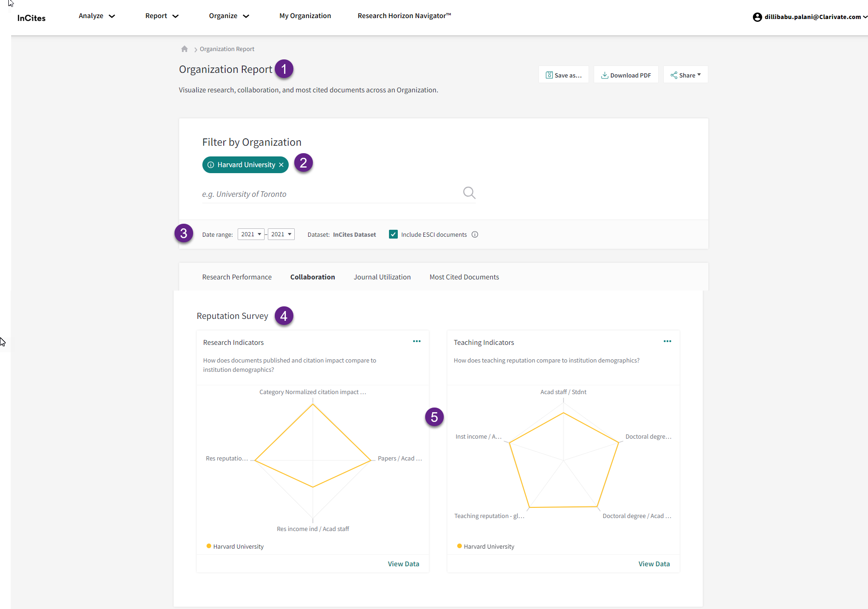Switch to Most Cited Documents tab
868x609 pixels.
point(464,277)
